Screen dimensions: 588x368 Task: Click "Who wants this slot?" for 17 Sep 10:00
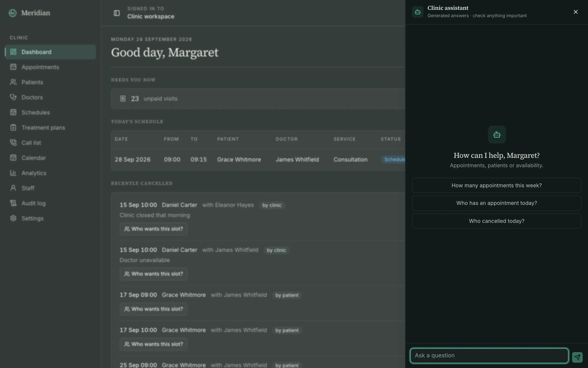[x=154, y=344]
